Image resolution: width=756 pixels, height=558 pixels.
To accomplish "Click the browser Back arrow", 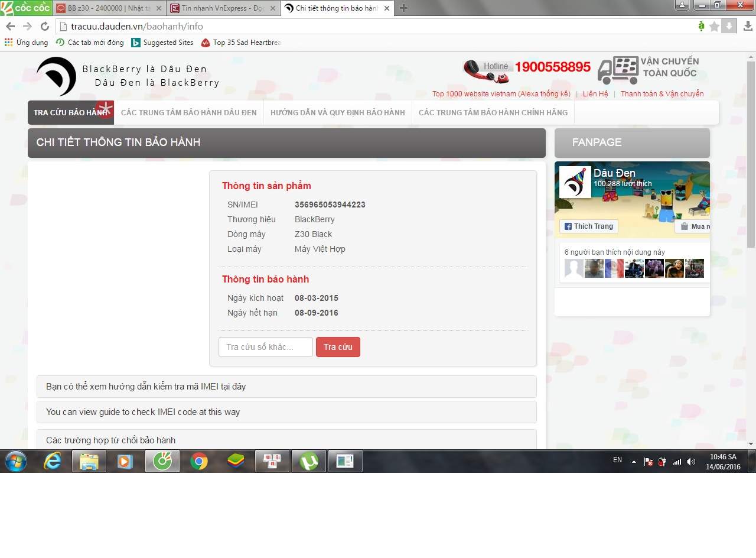I will 10,26.
